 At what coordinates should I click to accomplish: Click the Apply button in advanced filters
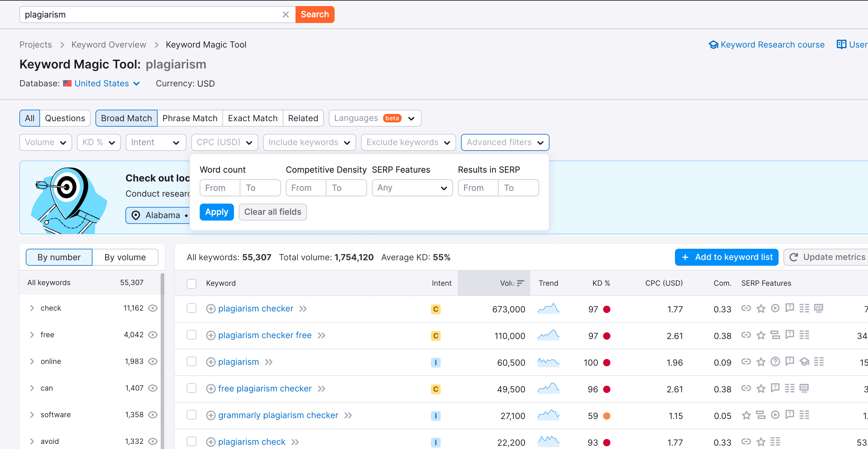tap(216, 212)
